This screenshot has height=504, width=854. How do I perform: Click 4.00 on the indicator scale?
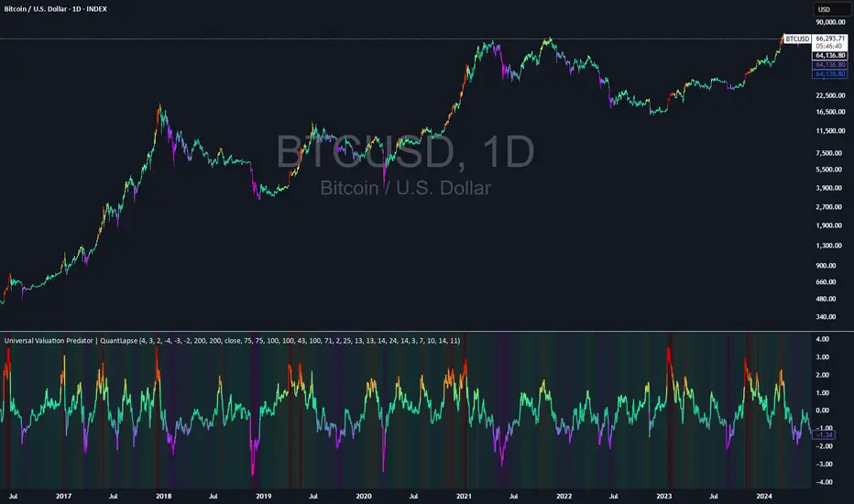click(x=823, y=339)
